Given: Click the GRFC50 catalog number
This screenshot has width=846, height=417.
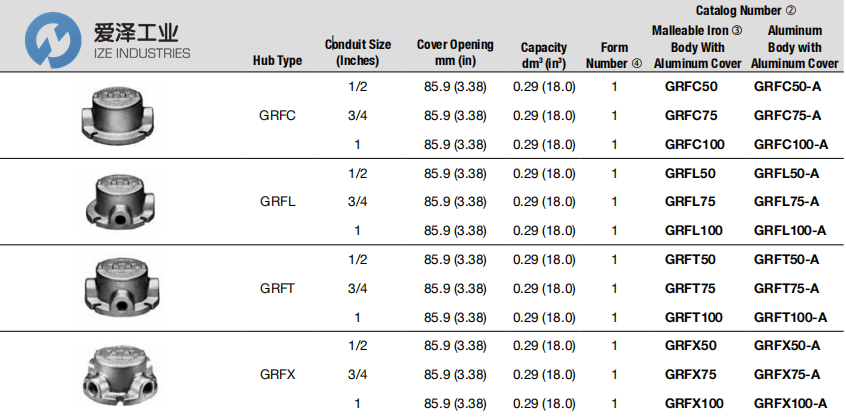Looking at the screenshot, I should [691, 87].
